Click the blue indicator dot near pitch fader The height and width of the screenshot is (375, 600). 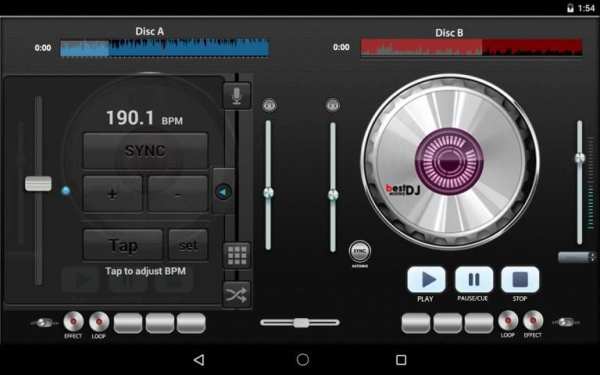point(66,191)
